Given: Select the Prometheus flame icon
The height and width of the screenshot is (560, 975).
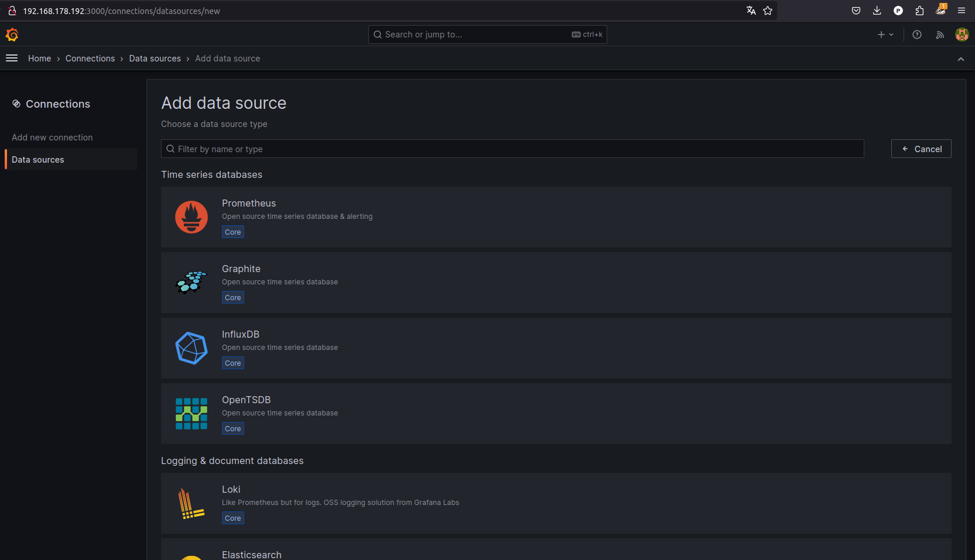Looking at the screenshot, I should (x=191, y=217).
